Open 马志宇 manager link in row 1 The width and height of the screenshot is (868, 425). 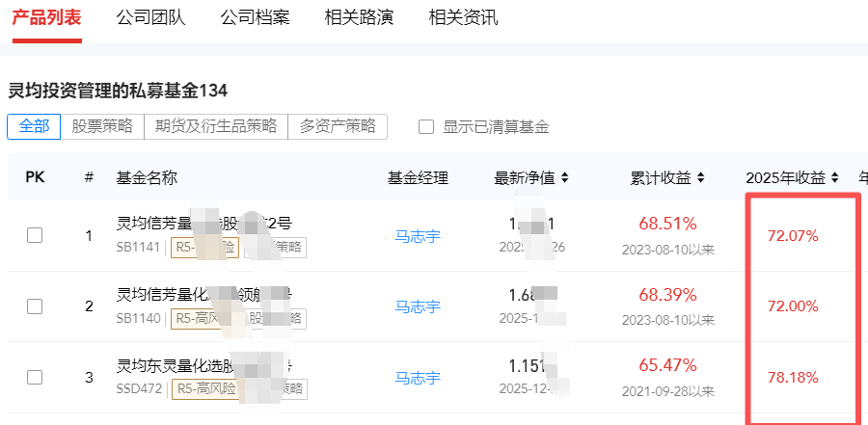[x=418, y=235]
